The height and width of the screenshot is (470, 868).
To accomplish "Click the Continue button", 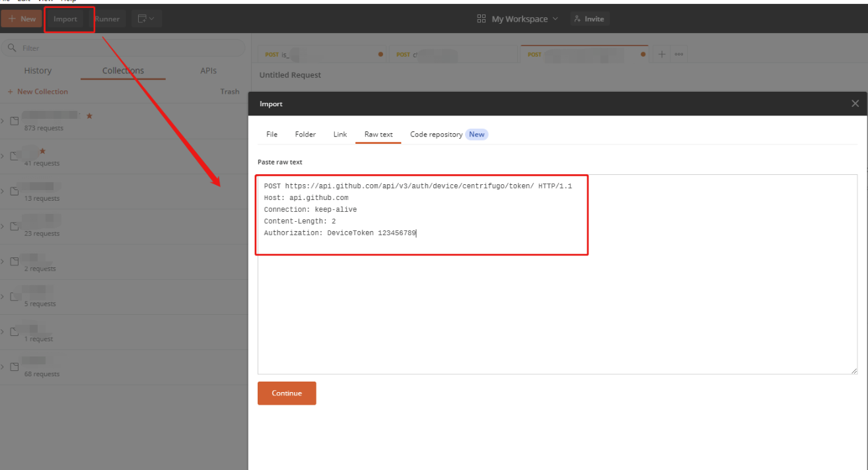I will tap(286, 393).
